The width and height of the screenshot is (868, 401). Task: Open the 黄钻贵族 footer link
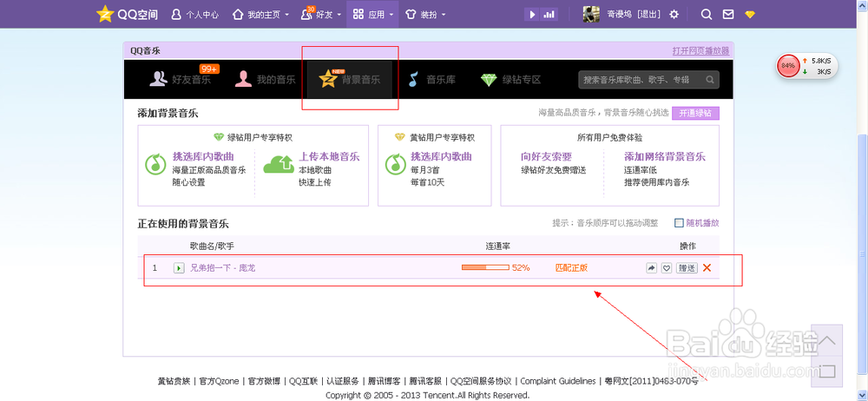pyautogui.click(x=174, y=381)
